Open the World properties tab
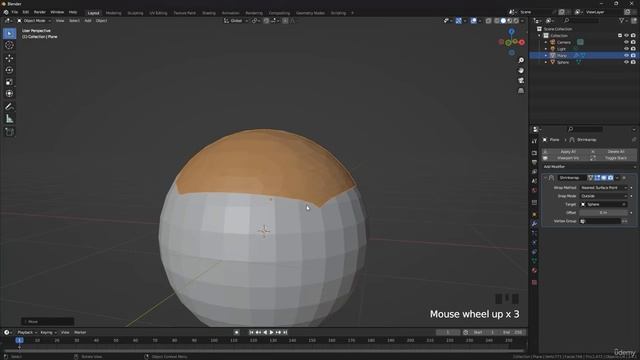Image resolution: width=640 pixels, height=360 pixels. (x=534, y=191)
